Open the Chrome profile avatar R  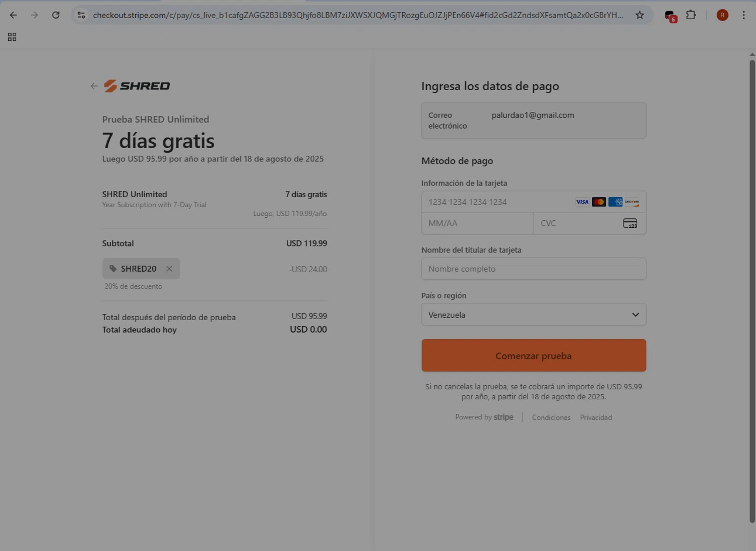pos(722,15)
